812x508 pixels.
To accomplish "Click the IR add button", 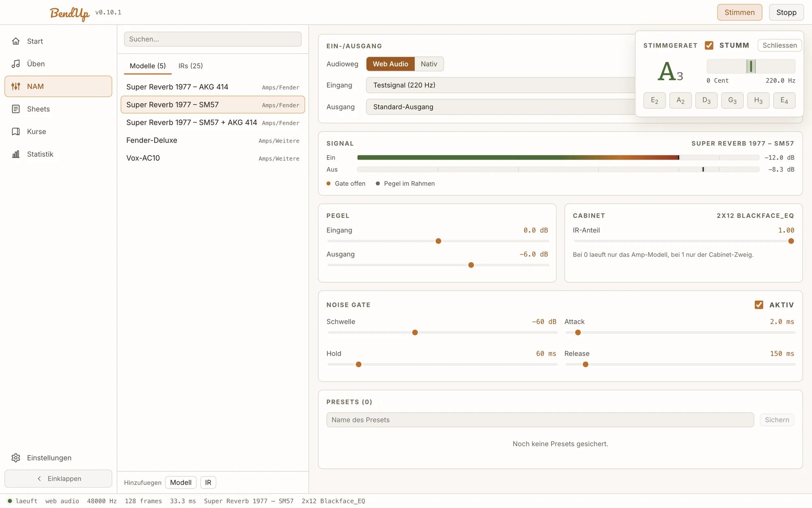I will pyautogui.click(x=208, y=482).
